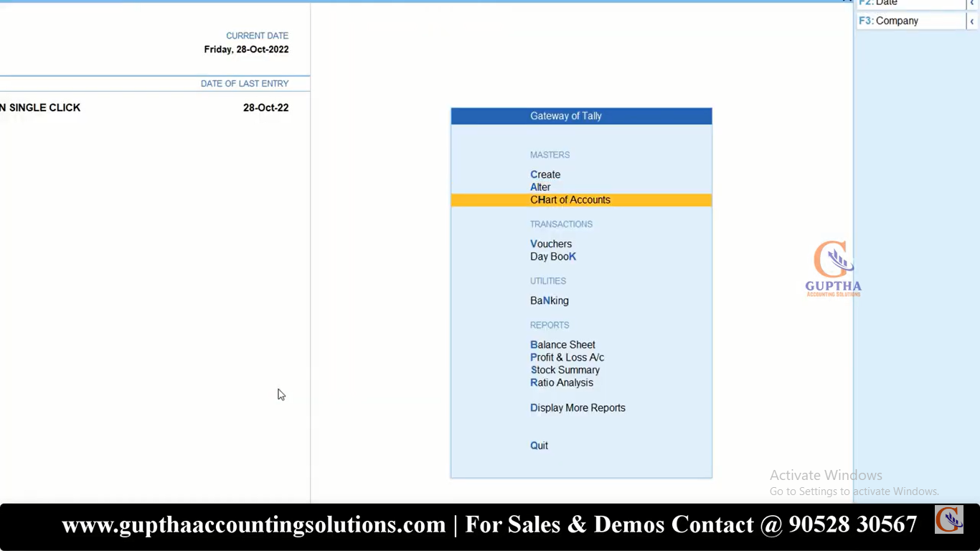
Task: Expand the F2 Date side arrow
Action: coord(972,4)
